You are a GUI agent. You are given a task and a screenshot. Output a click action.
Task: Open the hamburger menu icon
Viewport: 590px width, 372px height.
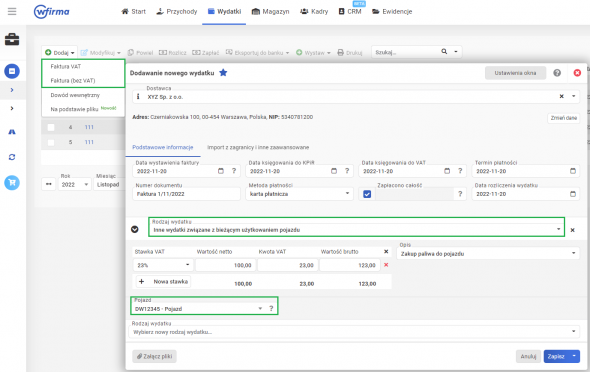point(12,12)
